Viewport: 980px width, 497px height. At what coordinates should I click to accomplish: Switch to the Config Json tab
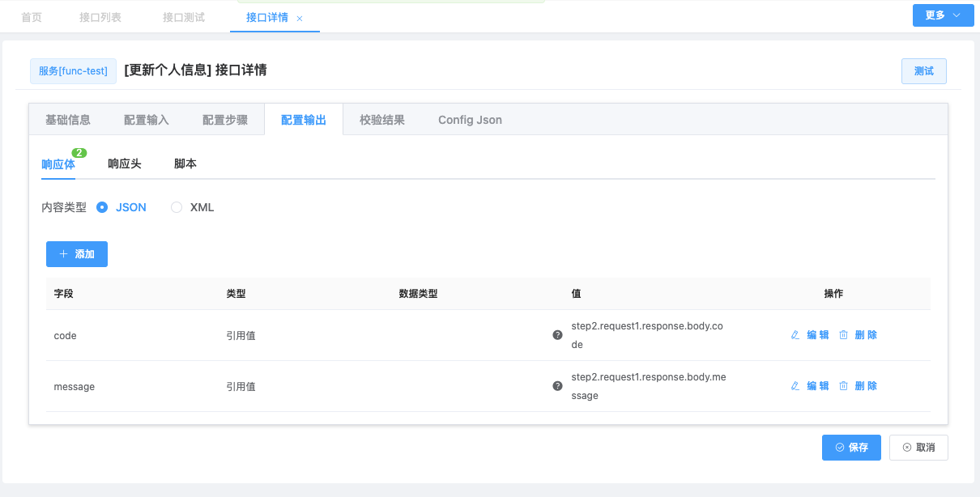(470, 120)
